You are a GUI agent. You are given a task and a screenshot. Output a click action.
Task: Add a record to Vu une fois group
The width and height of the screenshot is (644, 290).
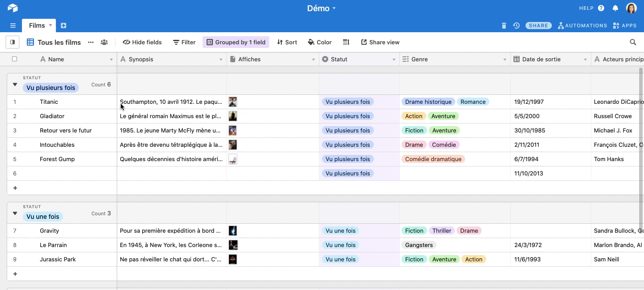15,274
